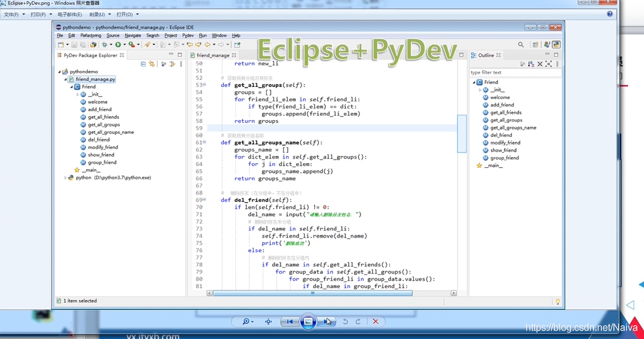This screenshot has height=339, width=644.
Task: Click the Back navigation yellow arrow
Action: [208, 45]
